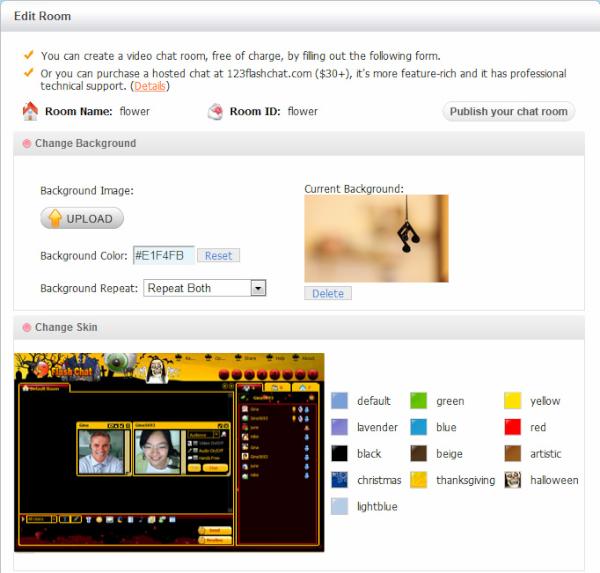The width and height of the screenshot is (600, 573).
Task: Click the halloween skin preview image
Action: [x=169, y=452]
